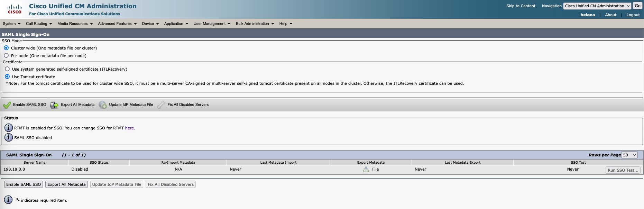Image resolution: width=644 pixels, height=209 pixels.
Task: Select the Cluster wide SSO mode
Action: click(6, 48)
